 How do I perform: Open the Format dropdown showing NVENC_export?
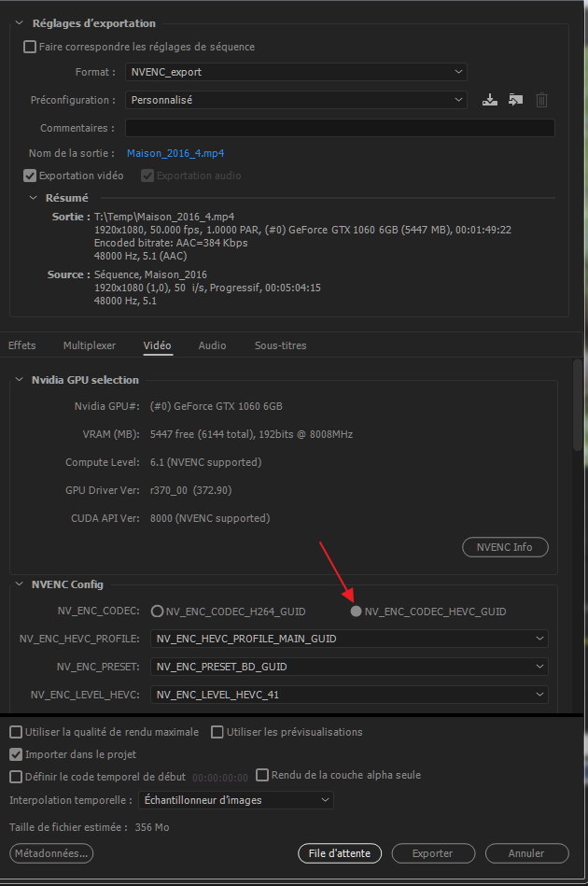tap(296, 72)
